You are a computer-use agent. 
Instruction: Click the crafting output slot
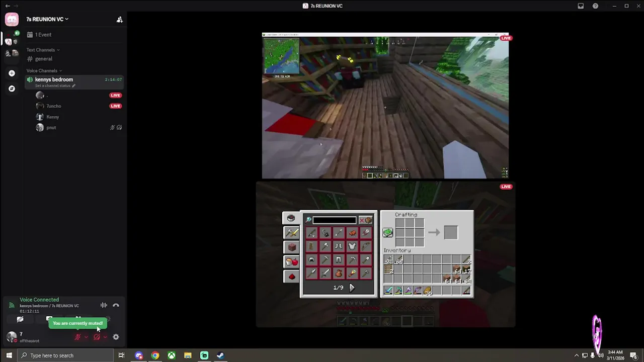point(451,232)
